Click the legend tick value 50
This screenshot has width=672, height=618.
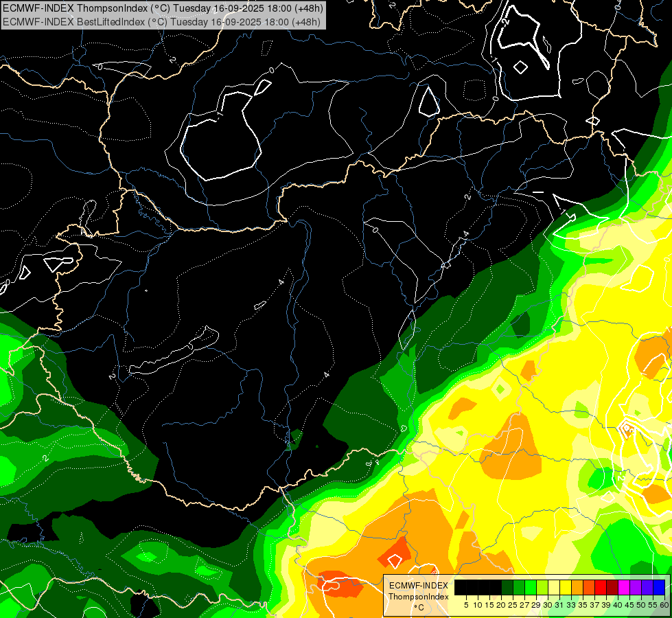coord(640,605)
